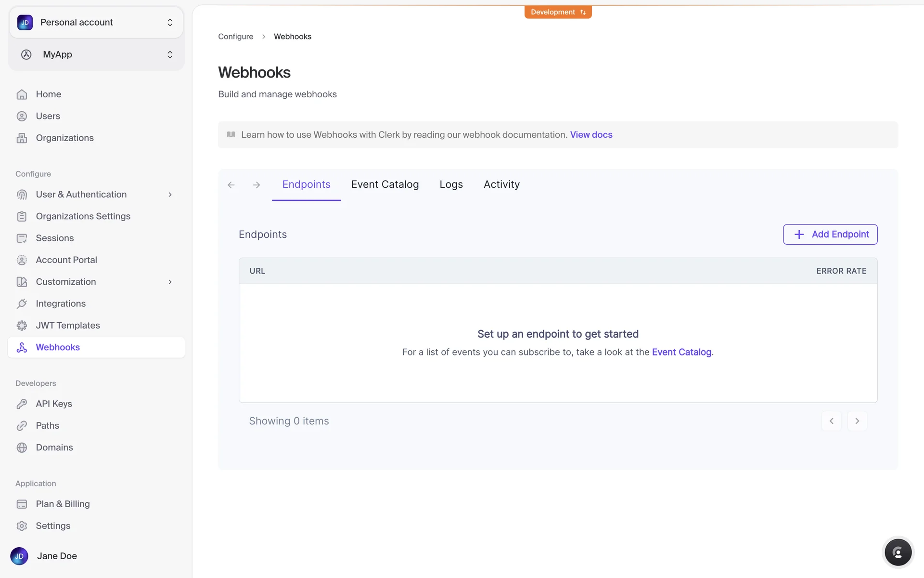
Task: Click the Home icon in sidebar
Action: (22, 94)
